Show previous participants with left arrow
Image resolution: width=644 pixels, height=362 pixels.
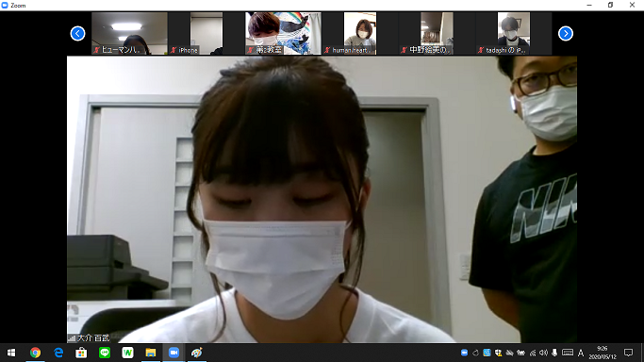tap(77, 33)
